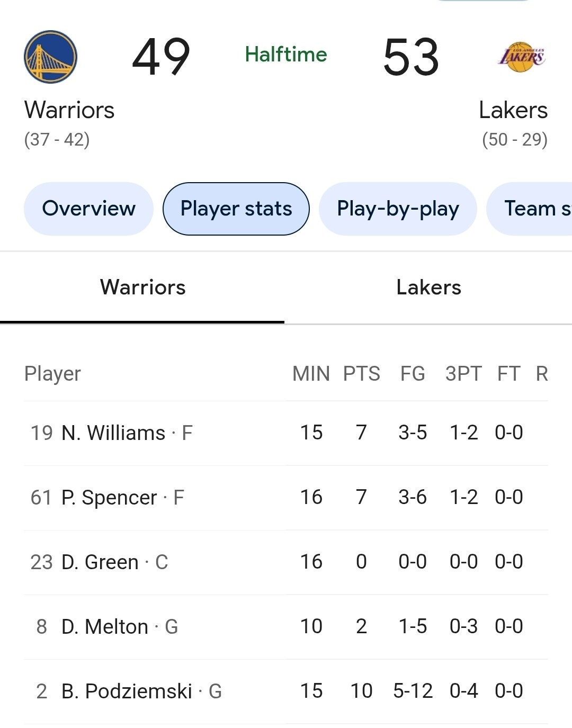This screenshot has height=728, width=572.
Task: Click the FT column header
Action: pos(508,374)
